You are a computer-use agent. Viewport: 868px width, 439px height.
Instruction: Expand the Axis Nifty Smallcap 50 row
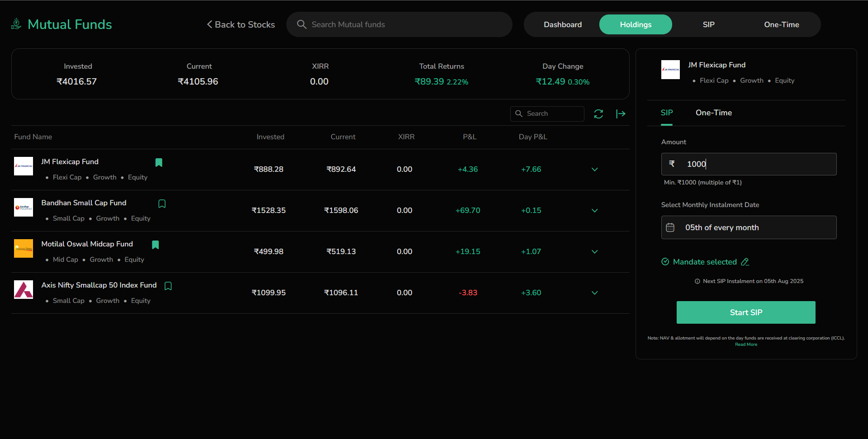coord(595,293)
